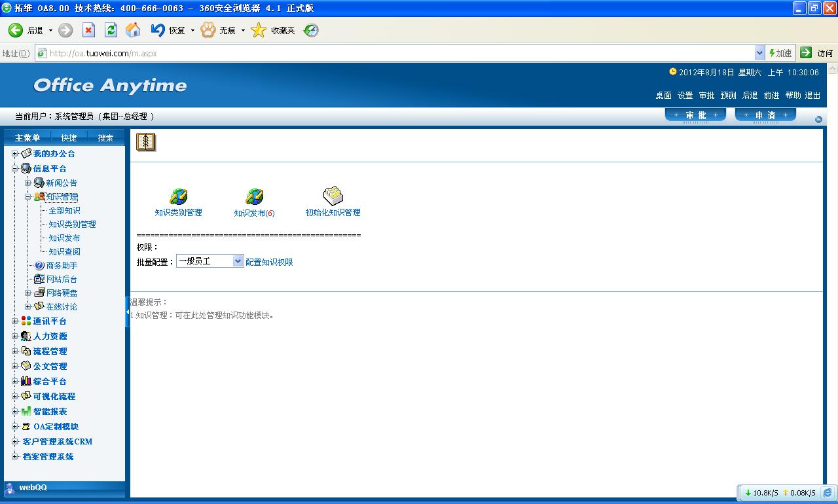Screen dimensions: 838x504
Task: Expand the 人力资源 tree node
Action: 15,336
